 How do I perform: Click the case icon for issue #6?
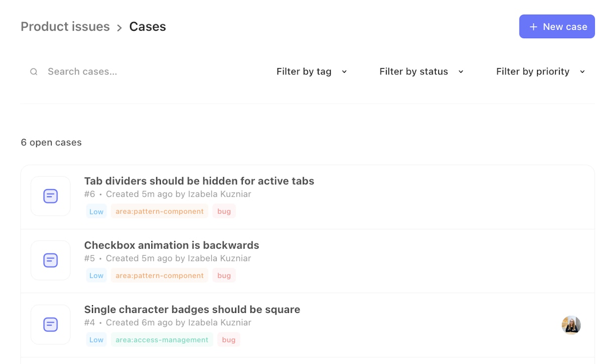50,196
